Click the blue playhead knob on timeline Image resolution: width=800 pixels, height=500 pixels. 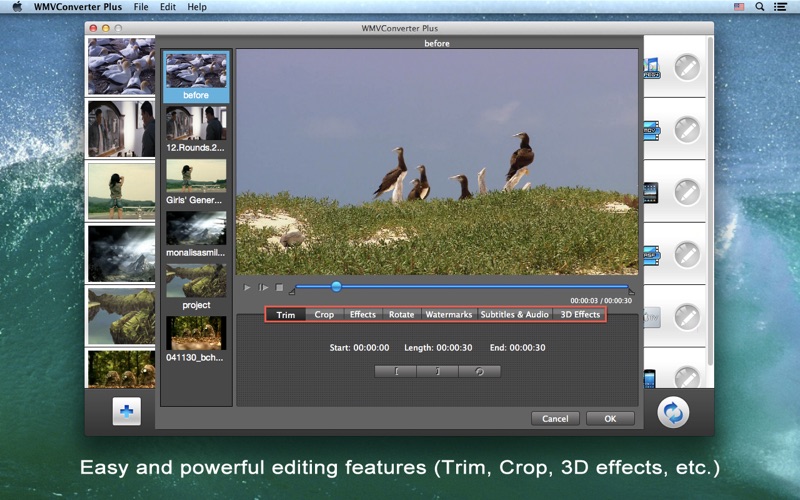tap(336, 287)
